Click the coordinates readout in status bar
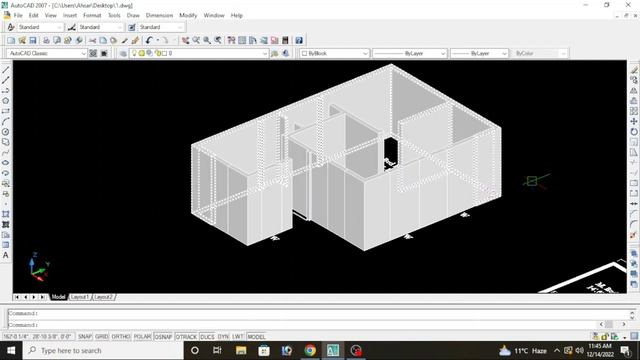This screenshot has height=360, width=640. (x=38, y=337)
